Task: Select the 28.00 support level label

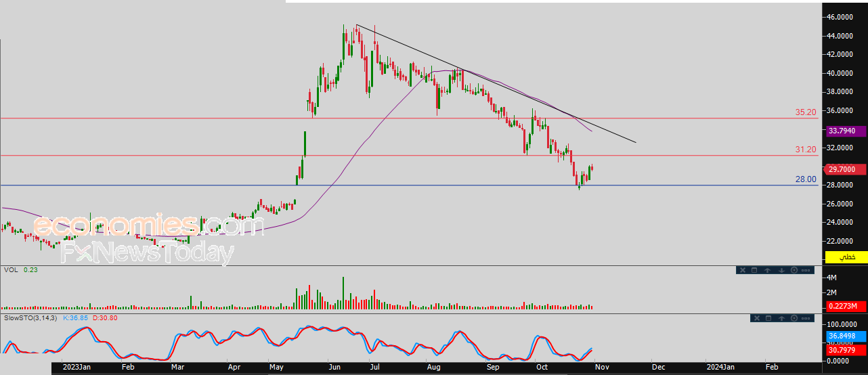Action: pos(806,179)
